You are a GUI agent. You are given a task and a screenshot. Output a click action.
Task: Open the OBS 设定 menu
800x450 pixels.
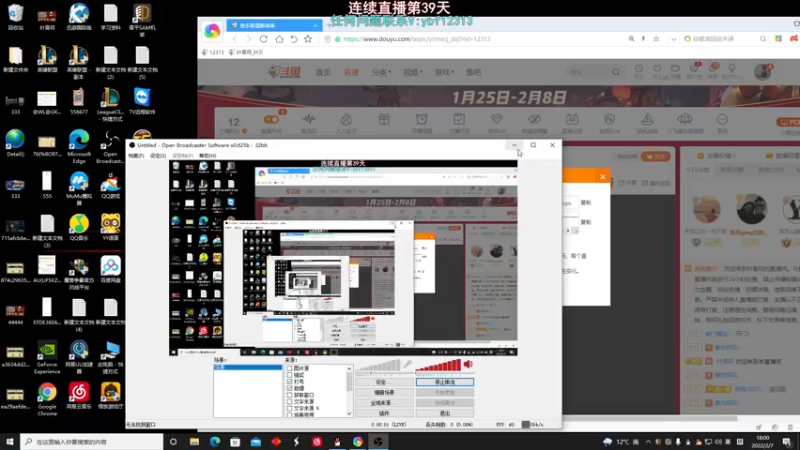point(158,156)
